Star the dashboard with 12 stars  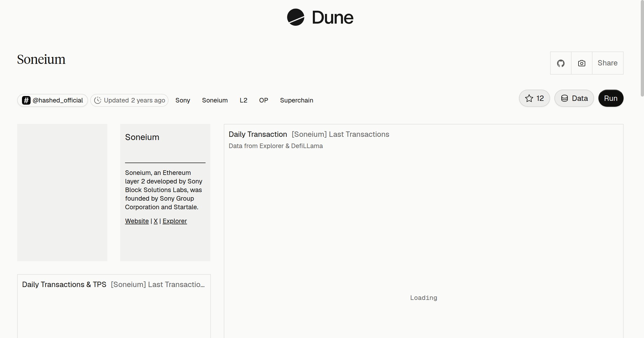pyautogui.click(x=534, y=98)
